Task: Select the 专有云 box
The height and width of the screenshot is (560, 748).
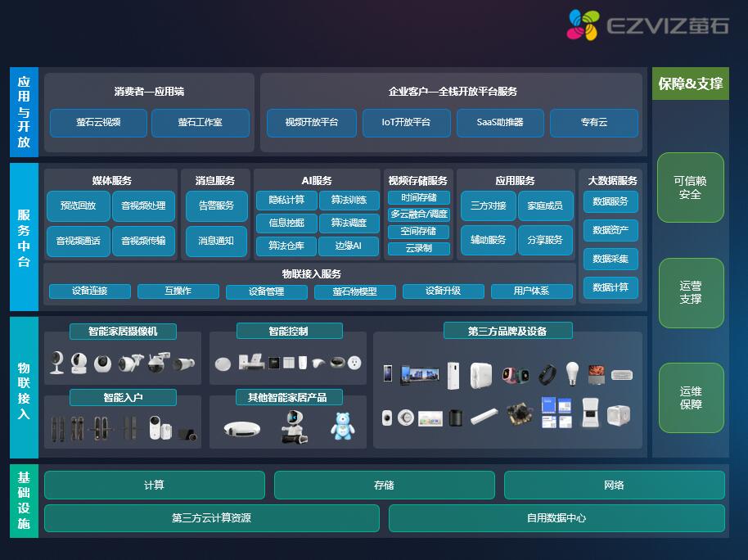Action: pos(594,123)
